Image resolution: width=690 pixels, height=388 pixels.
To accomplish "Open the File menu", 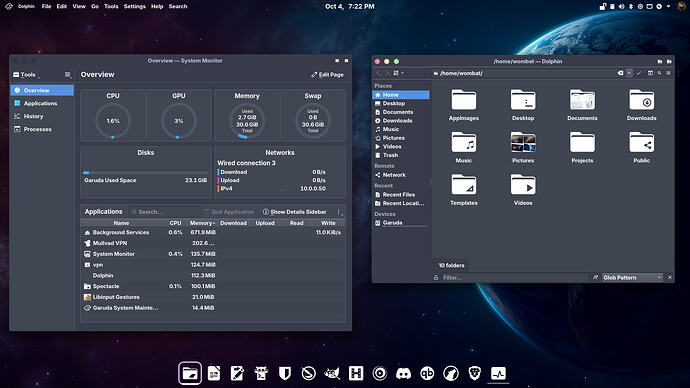I will [x=46, y=6].
